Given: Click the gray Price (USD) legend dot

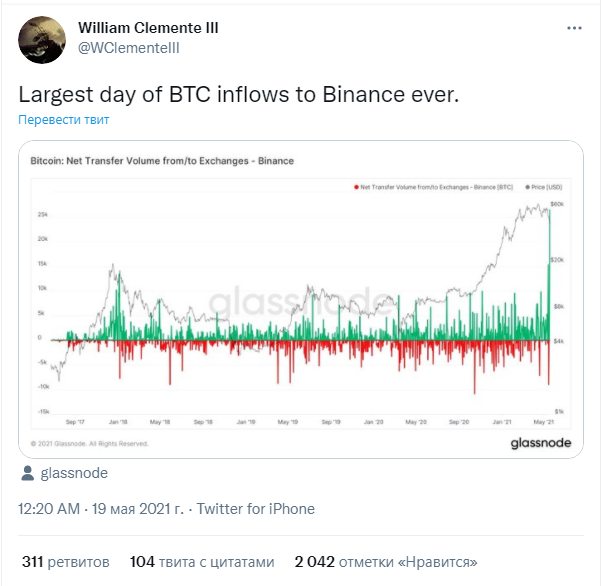Looking at the screenshot, I should point(528,187).
